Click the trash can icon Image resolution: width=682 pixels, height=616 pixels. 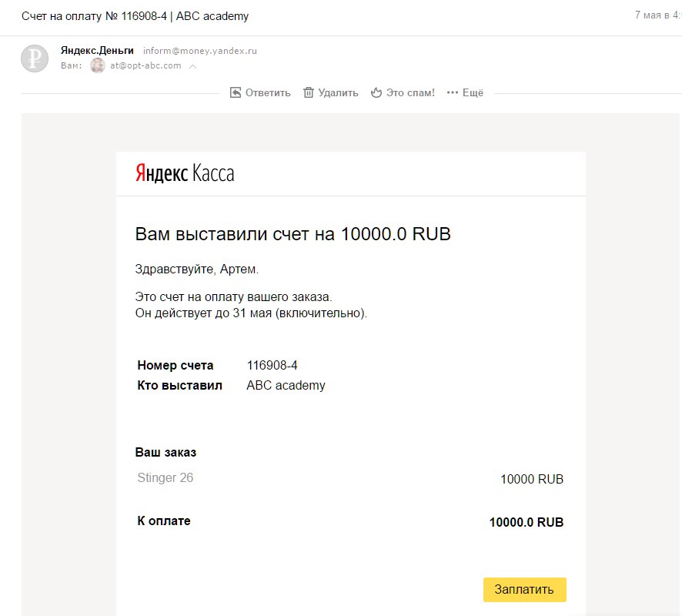point(309,92)
